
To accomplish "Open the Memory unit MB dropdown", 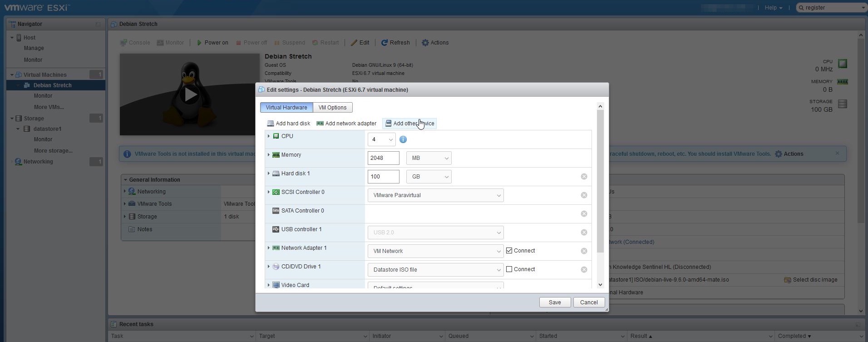I will tap(429, 158).
